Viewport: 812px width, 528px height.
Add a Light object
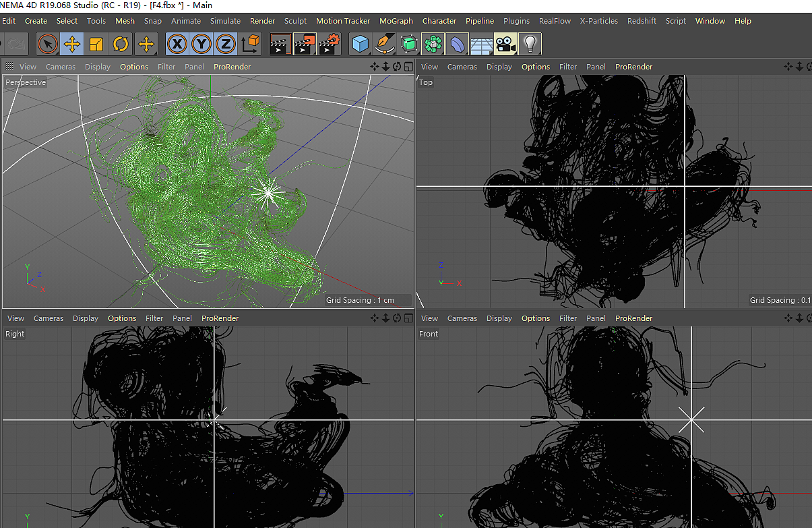[530, 45]
